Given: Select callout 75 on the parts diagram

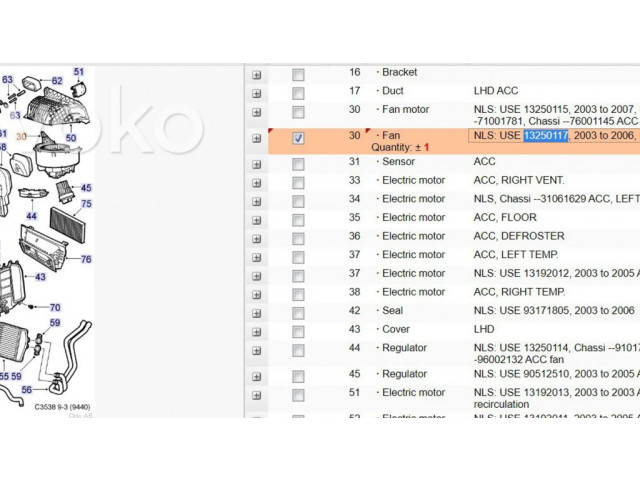Looking at the screenshot, I should point(86,204).
